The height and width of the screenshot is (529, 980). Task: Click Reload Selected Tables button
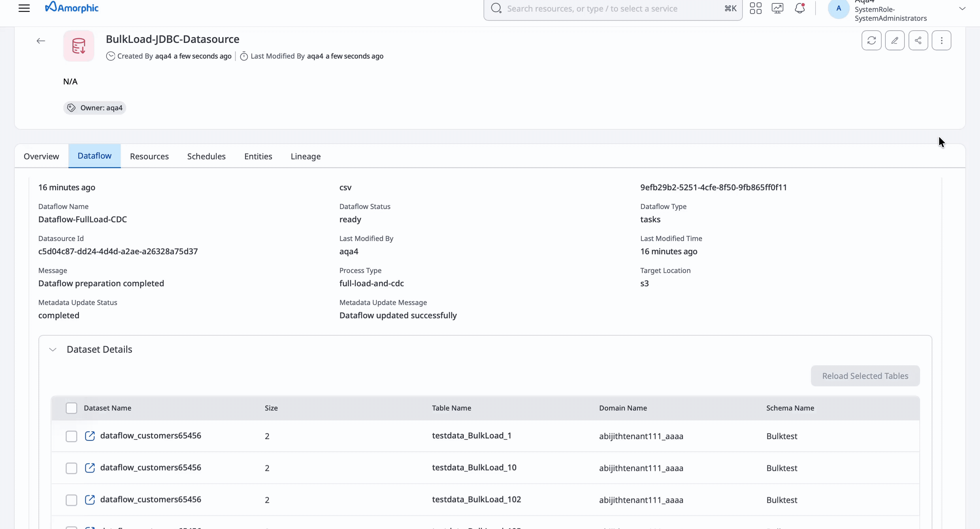865,376
